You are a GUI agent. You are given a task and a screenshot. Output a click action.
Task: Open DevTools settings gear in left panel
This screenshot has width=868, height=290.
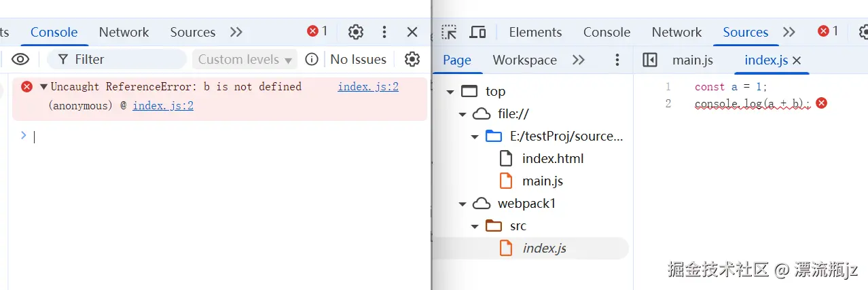pyautogui.click(x=356, y=32)
